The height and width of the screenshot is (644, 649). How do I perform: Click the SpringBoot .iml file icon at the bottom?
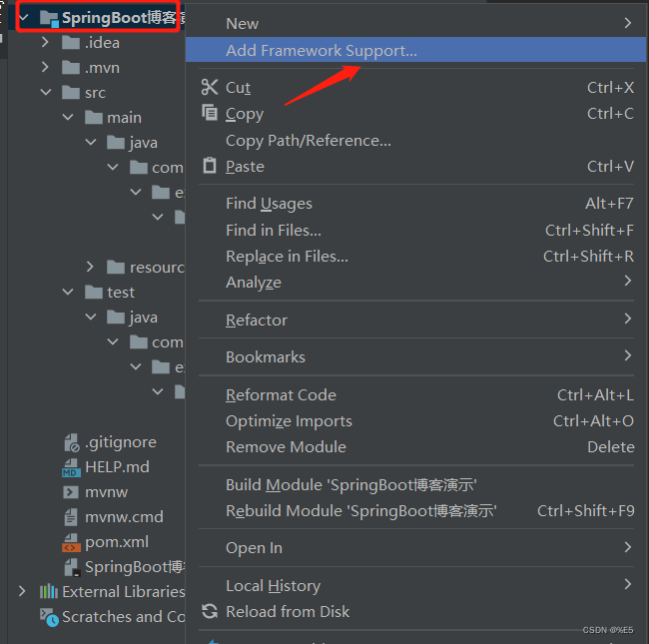[72, 567]
